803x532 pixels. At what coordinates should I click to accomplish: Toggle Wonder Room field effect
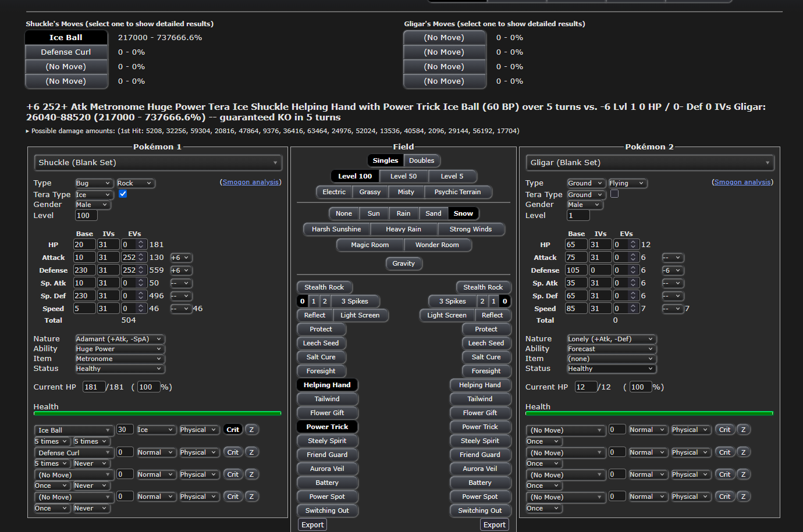(437, 245)
